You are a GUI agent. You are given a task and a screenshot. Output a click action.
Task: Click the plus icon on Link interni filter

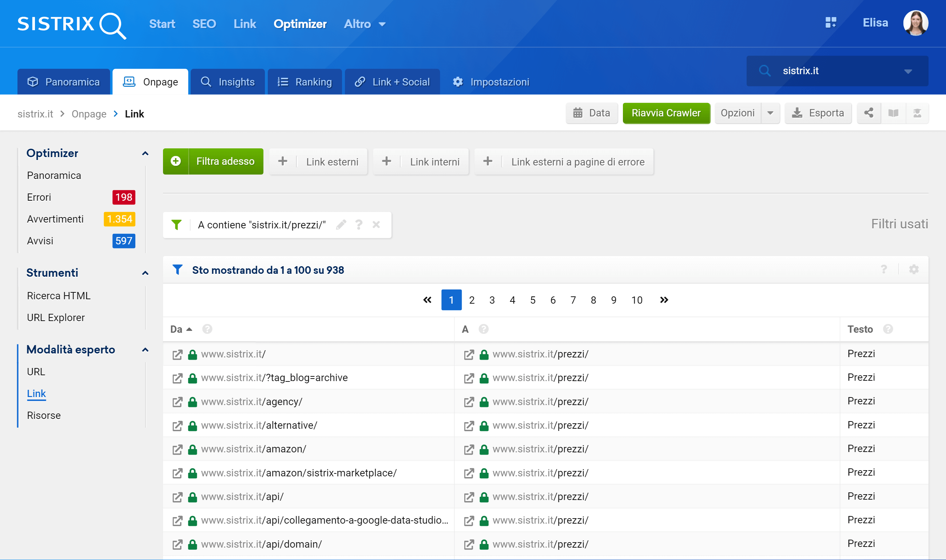pos(386,161)
